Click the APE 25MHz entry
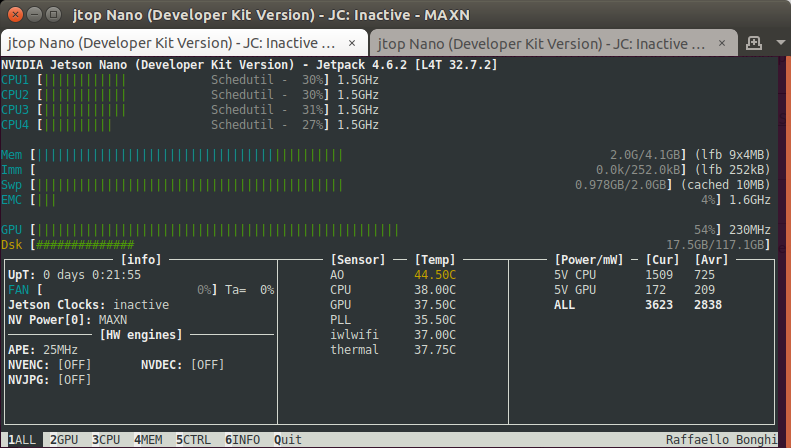Screen dimensions: 791x448 tap(43, 350)
